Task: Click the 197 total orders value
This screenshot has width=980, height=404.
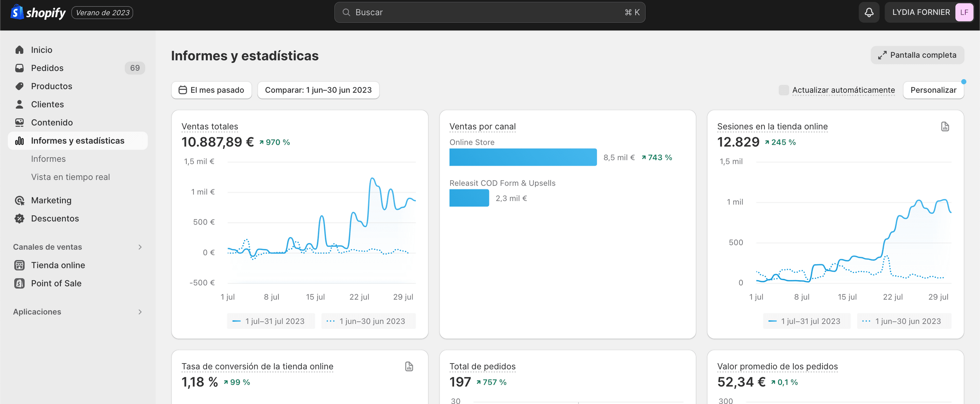Action: [460, 382]
